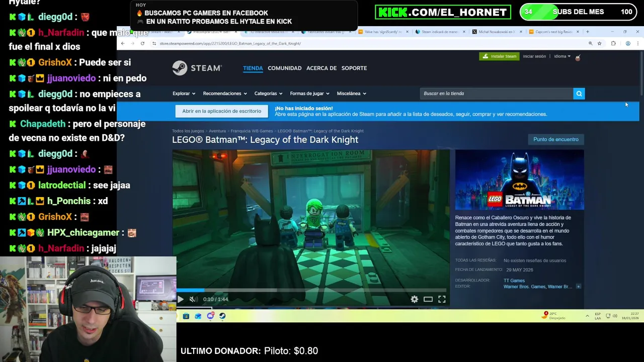Click the Iniciar sesión link
The height and width of the screenshot is (362, 644).
pos(534,56)
